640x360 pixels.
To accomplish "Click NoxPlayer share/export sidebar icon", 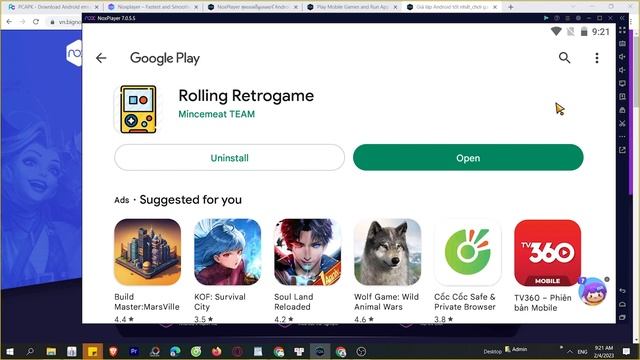I will pyautogui.click(x=622, y=150).
